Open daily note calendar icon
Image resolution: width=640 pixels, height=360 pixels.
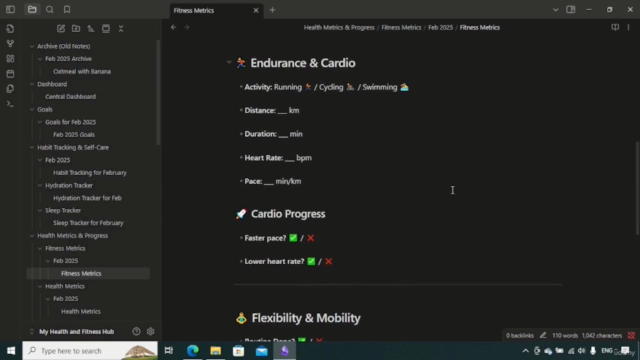pyautogui.click(x=10, y=74)
